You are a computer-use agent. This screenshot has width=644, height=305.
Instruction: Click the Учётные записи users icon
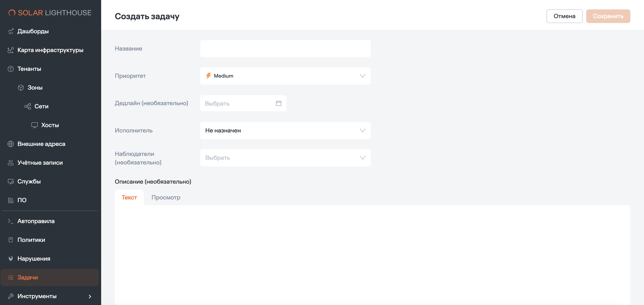[x=10, y=163]
